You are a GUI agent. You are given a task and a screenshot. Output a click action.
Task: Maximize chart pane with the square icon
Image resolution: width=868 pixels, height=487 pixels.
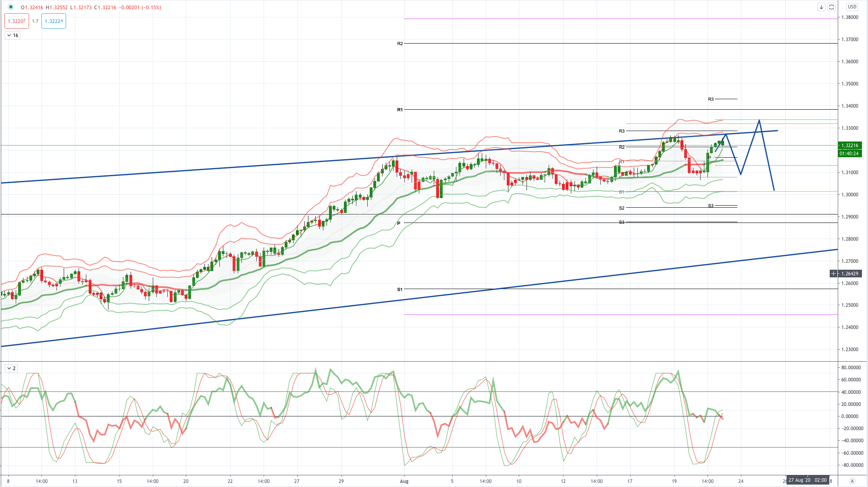(x=831, y=7)
